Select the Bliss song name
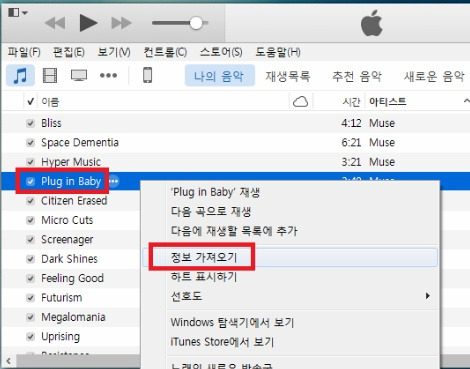This screenshot has height=369, width=470. pos(51,123)
